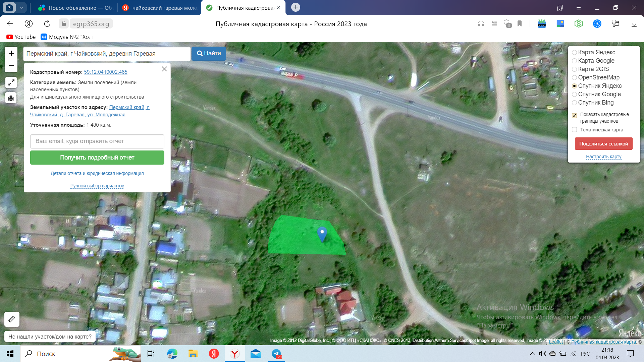
Task: Enable Тематическая карта checkbox
Action: 574,130
